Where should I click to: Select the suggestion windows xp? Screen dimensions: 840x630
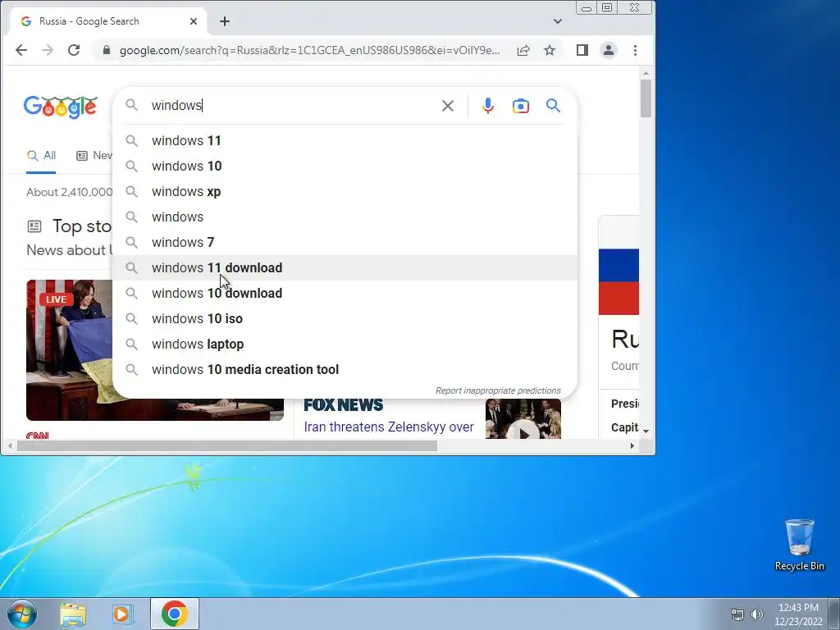tap(345, 191)
